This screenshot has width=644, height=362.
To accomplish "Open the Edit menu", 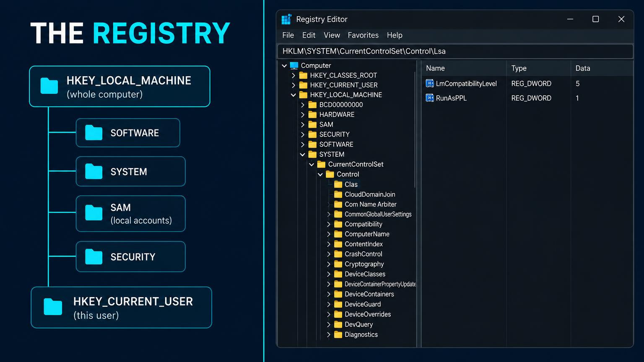I will tap(309, 35).
